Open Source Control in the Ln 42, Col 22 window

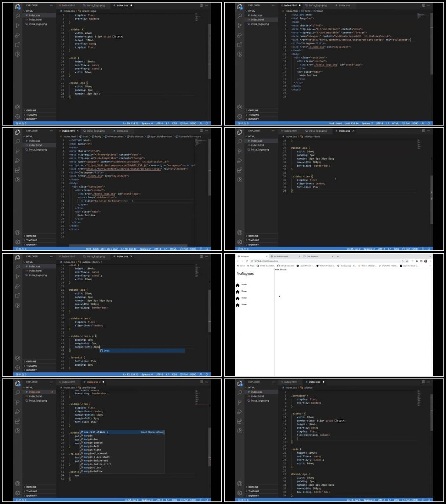tap(18, 277)
